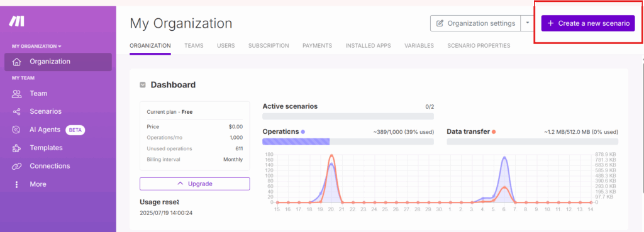Click the MY TEAM sidebar heading
This screenshot has height=232, width=644.
(23, 77)
